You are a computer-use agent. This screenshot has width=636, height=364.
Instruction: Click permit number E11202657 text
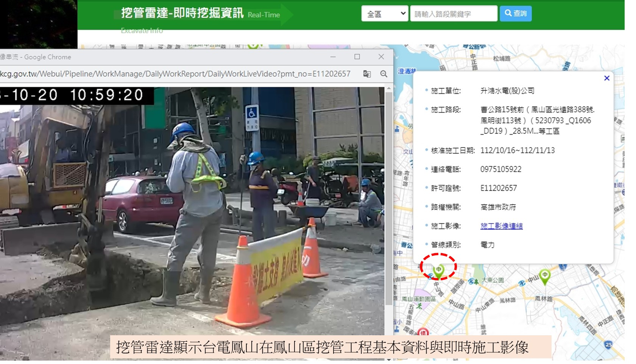(499, 188)
